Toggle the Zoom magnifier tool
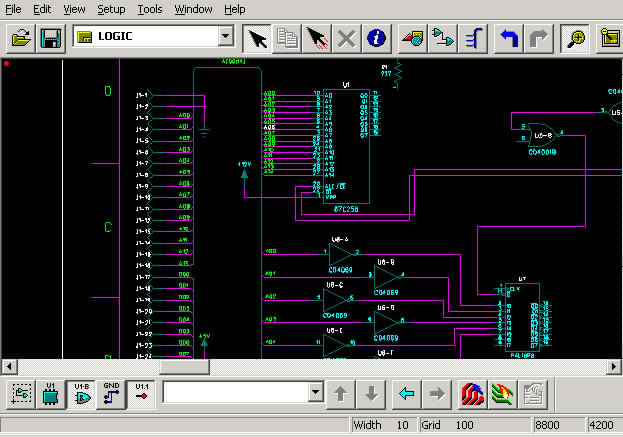 [x=576, y=38]
